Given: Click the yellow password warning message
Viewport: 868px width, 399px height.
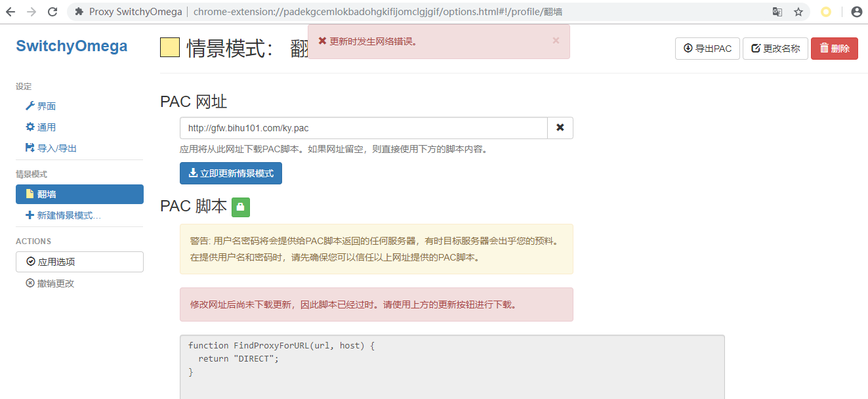Looking at the screenshot, I should [377, 249].
